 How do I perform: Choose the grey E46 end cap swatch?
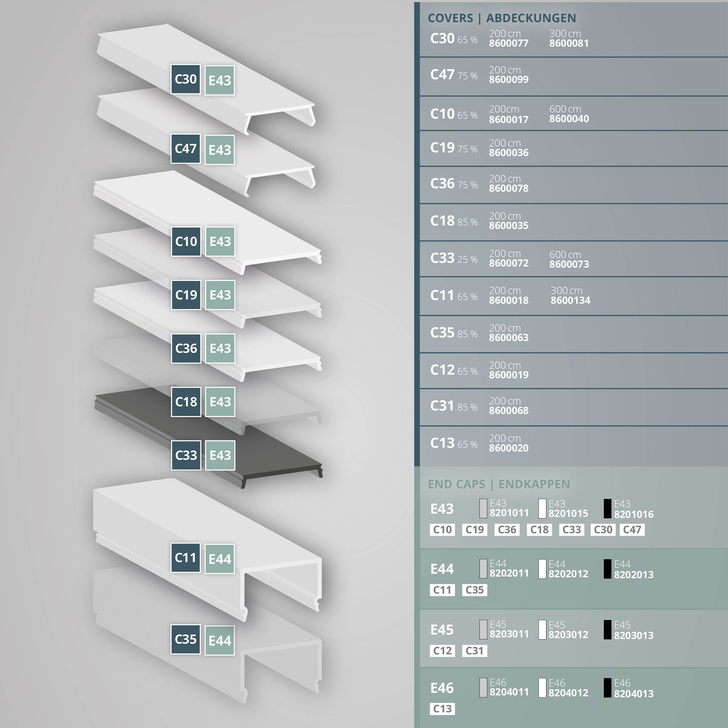[x=483, y=688]
